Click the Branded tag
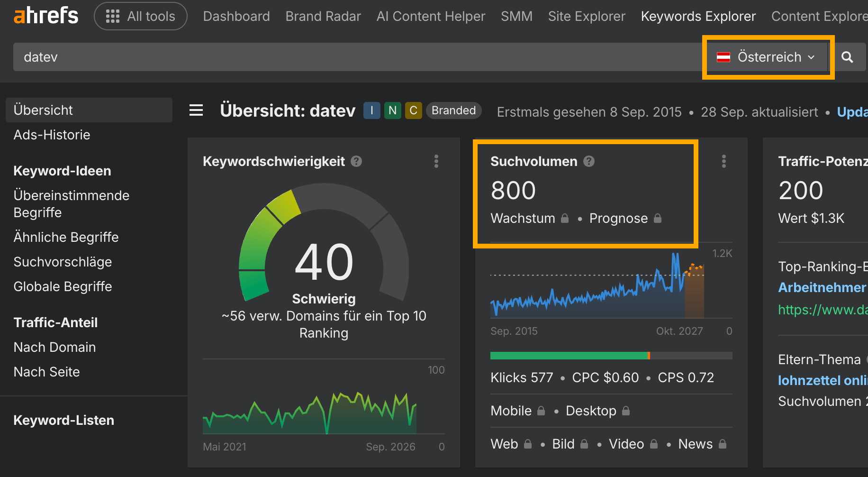Screen dimensions: 868x477 454,110
